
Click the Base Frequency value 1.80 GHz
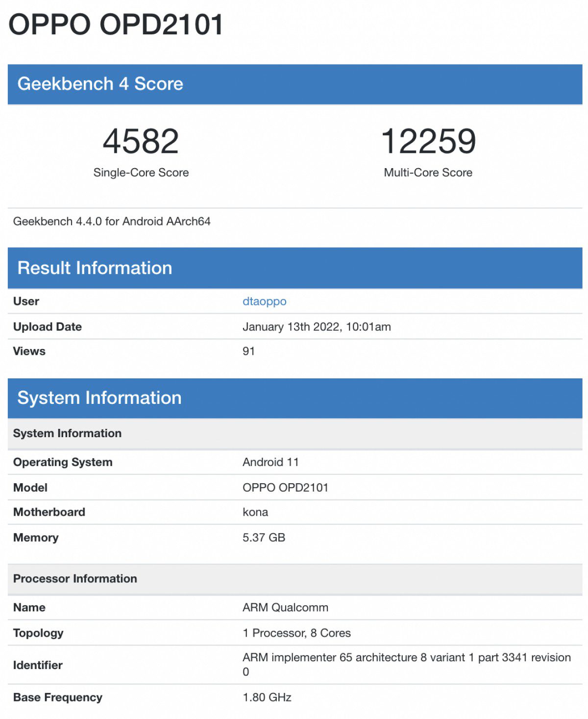(267, 697)
